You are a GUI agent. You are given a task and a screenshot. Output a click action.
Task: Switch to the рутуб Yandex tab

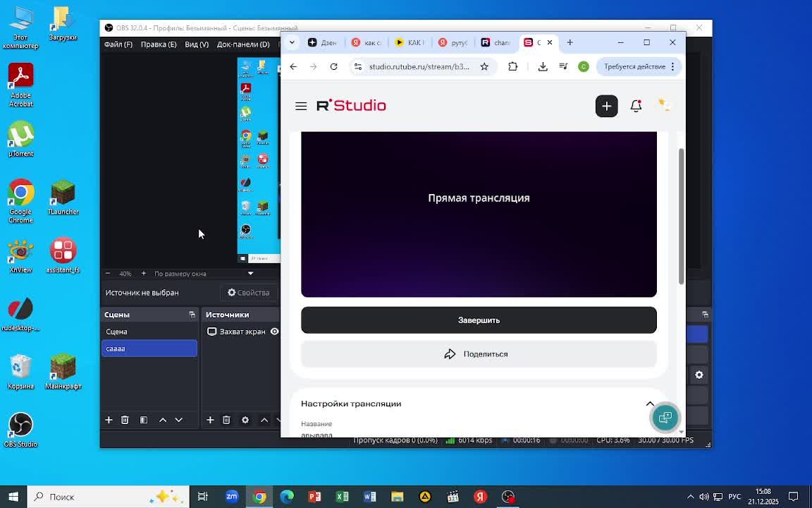[454, 42]
